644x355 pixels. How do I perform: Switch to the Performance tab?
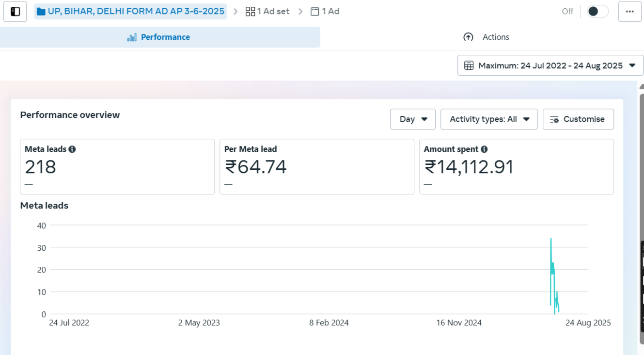[159, 37]
